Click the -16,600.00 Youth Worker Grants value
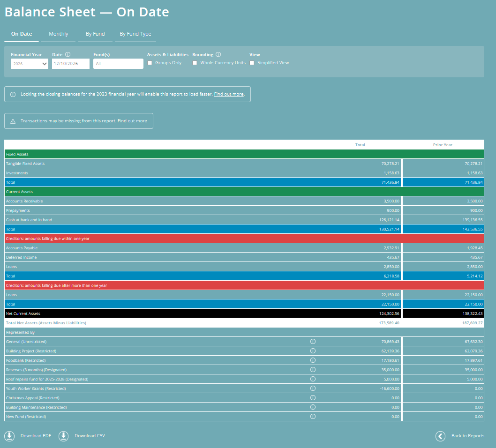496x448 pixels. coord(390,388)
